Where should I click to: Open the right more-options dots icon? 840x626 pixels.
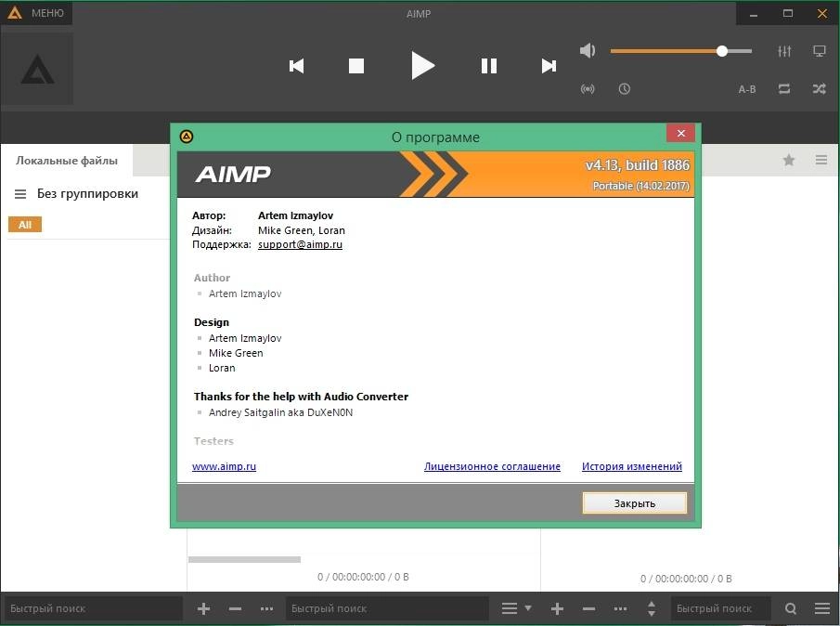(x=620, y=608)
